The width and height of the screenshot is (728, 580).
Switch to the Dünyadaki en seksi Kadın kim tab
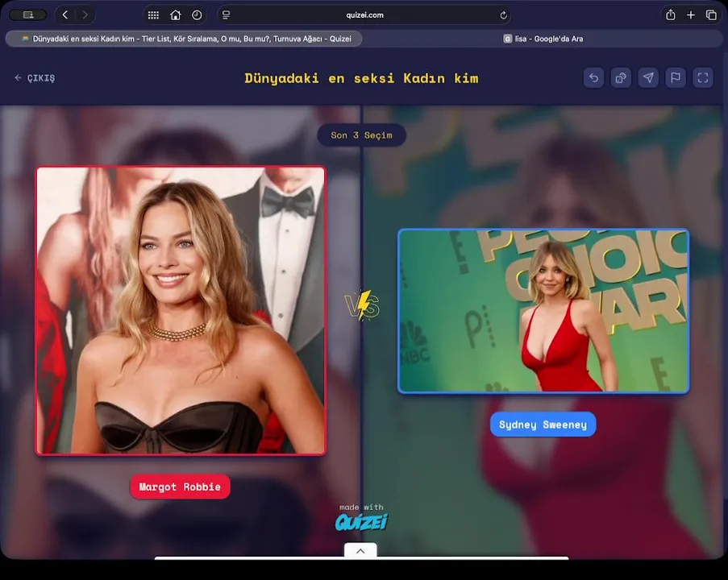pyautogui.click(x=185, y=39)
